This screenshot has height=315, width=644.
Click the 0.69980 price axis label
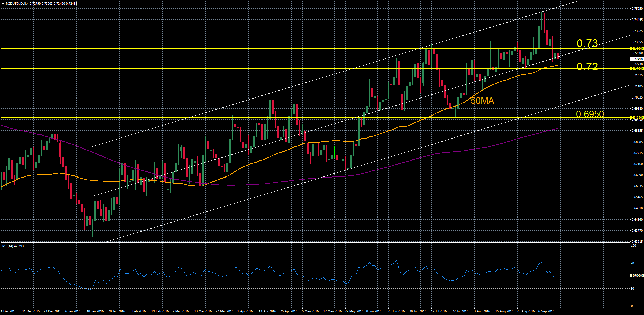(x=637, y=109)
